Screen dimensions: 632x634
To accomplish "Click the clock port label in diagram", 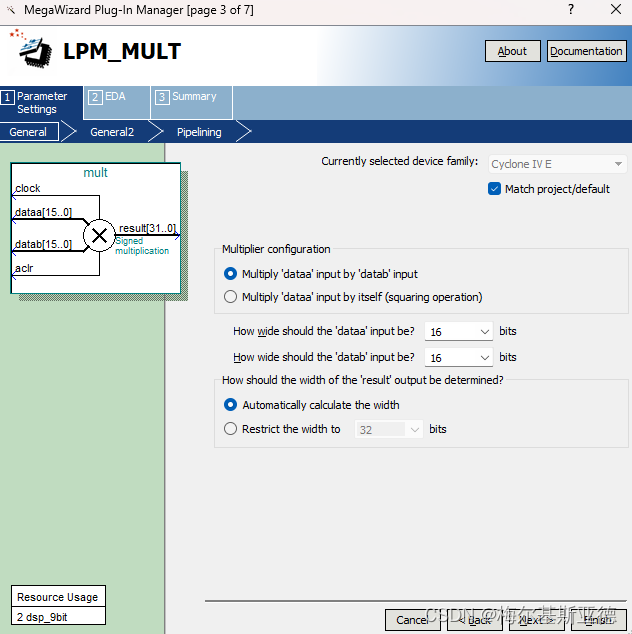I will click(x=27, y=188).
